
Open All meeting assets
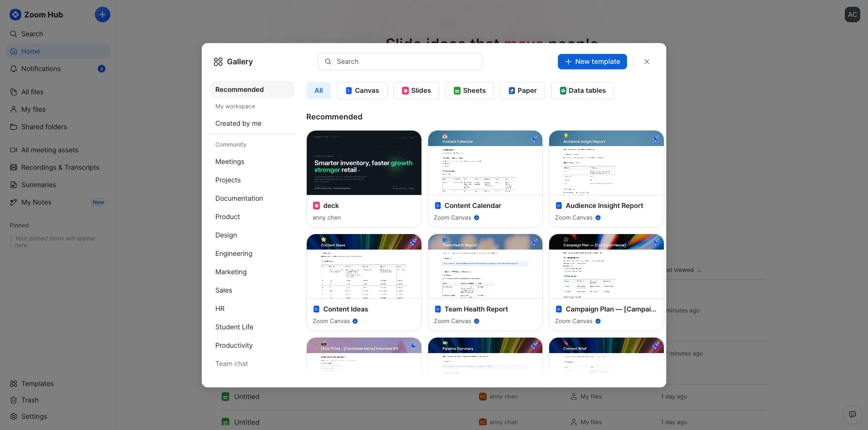[58, 150]
